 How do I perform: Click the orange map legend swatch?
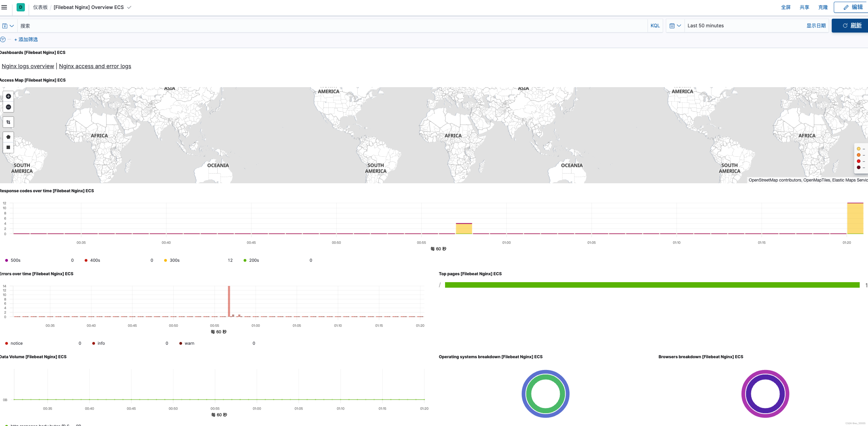tap(858, 155)
